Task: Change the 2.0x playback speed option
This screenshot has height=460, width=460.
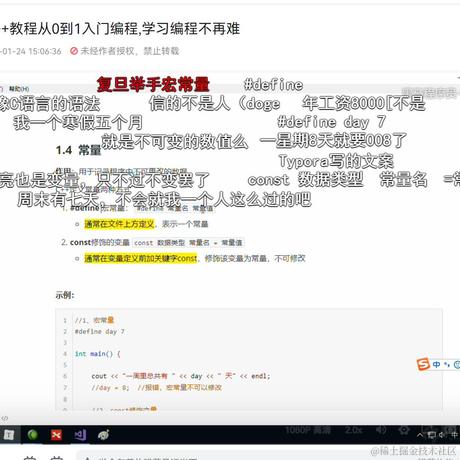Action: click(353, 430)
